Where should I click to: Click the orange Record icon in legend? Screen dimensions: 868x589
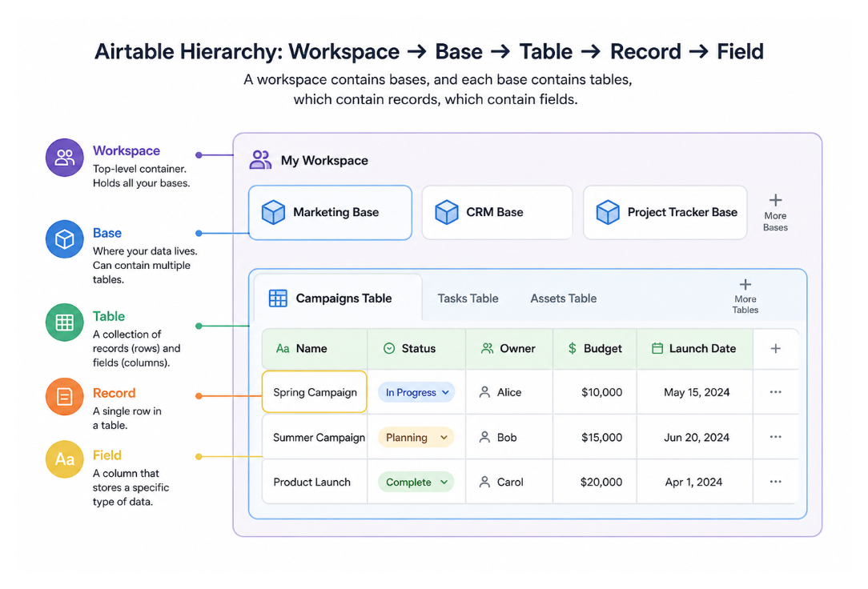(x=65, y=397)
